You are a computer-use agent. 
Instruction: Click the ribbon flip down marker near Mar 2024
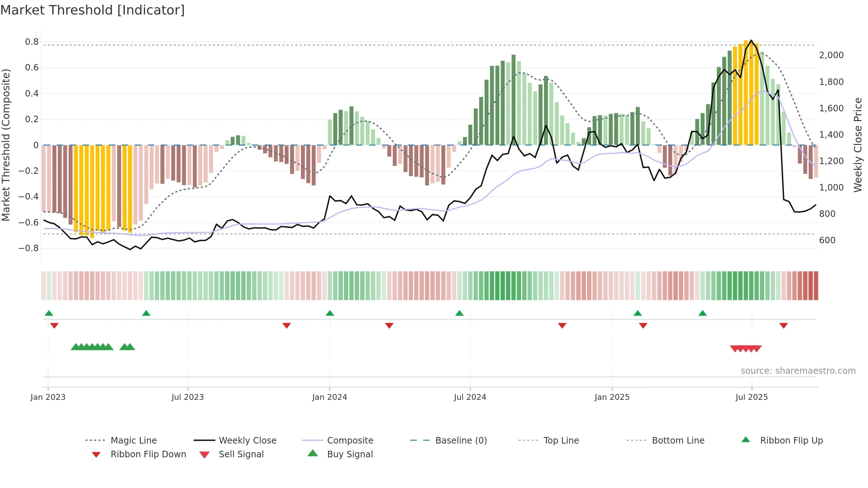389,326
